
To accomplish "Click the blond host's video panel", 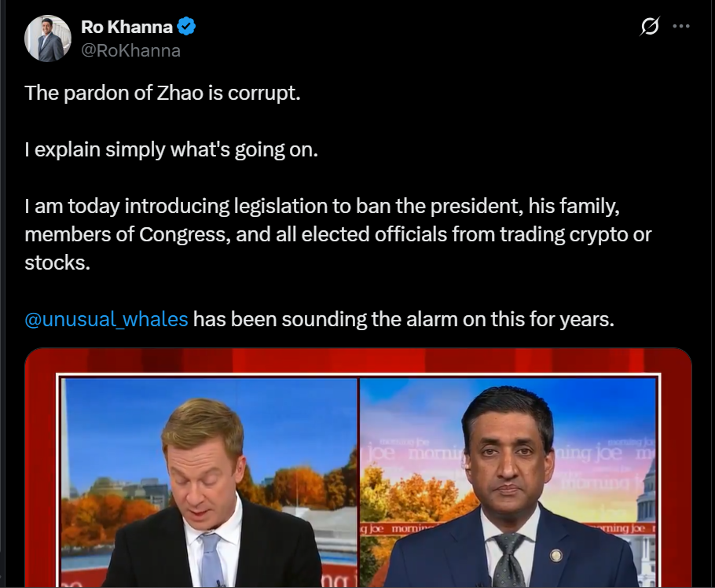I will (x=209, y=483).
